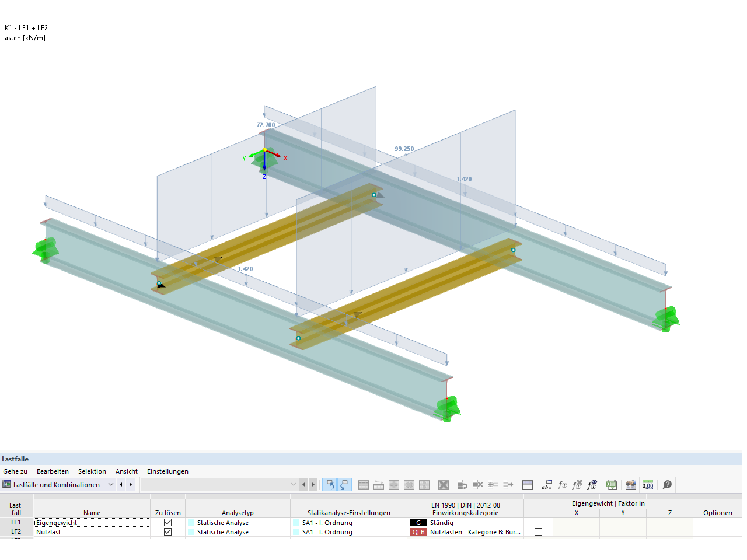Image resolution: width=747 pixels, height=560 pixels.
Task: Select row header LF2
Action: [16, 532]
